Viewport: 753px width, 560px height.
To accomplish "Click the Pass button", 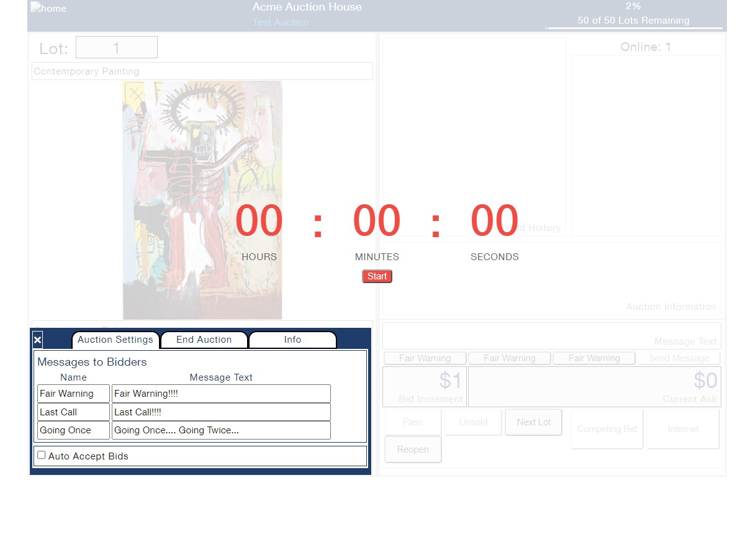I will pos(413,422).
